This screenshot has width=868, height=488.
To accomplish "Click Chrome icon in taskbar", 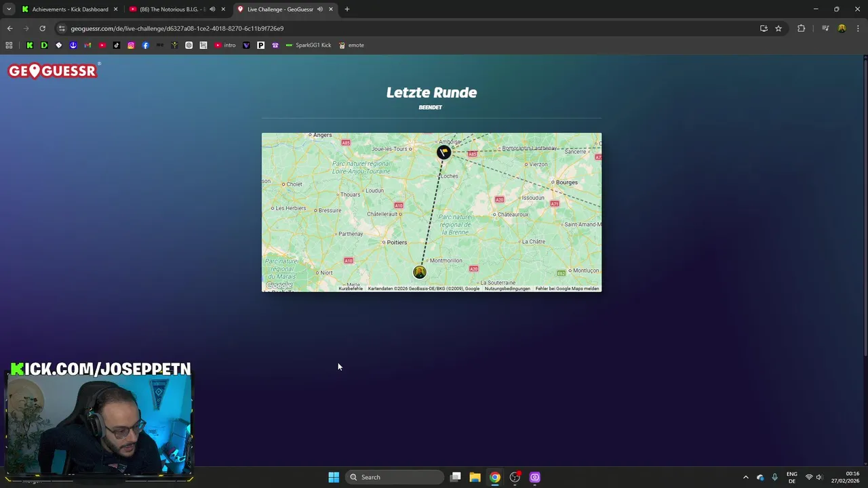I will coord(495,477).
